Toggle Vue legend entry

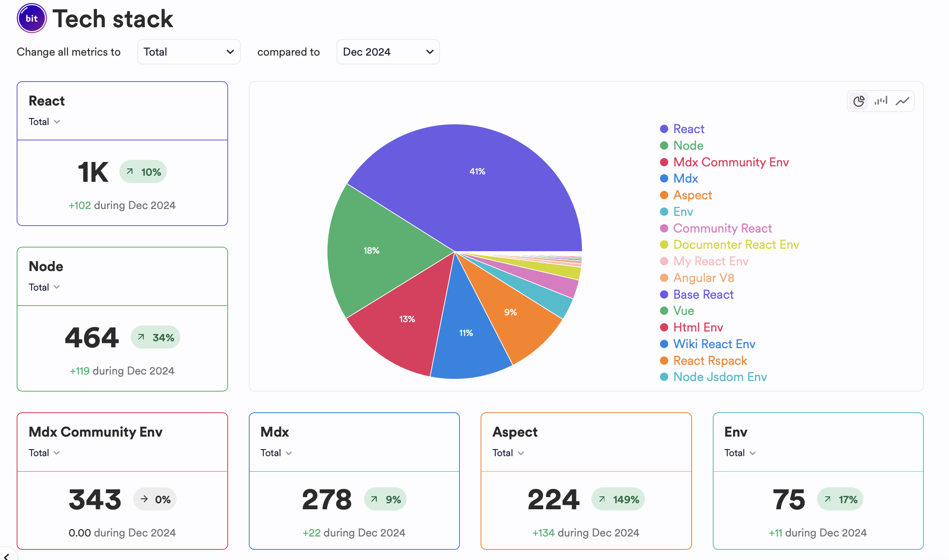(x=677, y=310)
